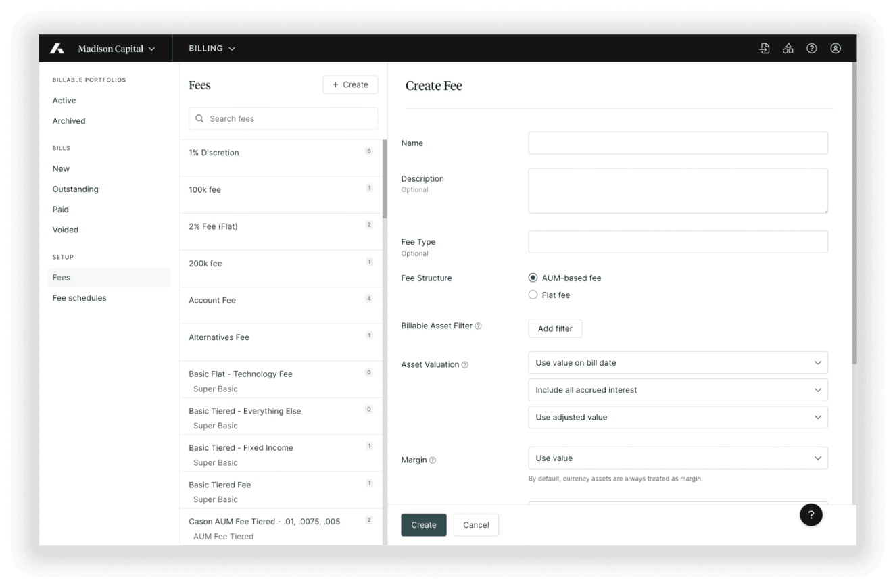Click the help circle icon in header
The height and width of the screenshot is (588, 895).
click(x=812, y=49)
